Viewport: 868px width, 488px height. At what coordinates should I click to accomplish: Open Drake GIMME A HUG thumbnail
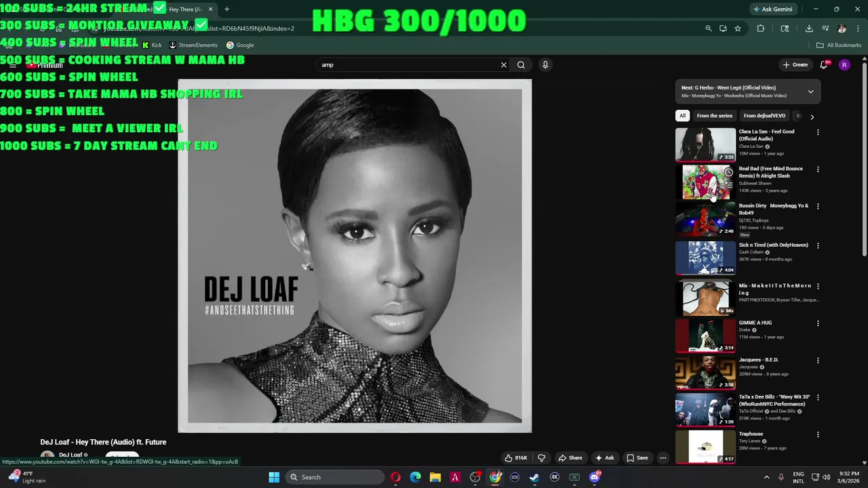(705, 335)
